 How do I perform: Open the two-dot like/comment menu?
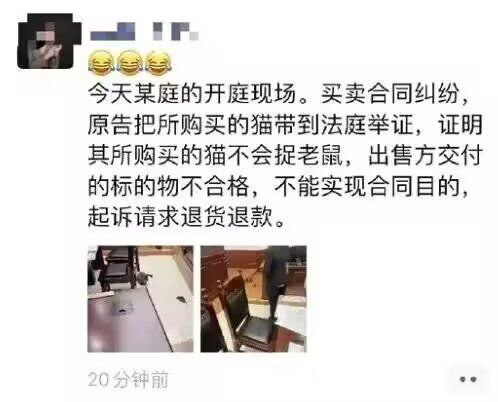click(x=468, y=379)
